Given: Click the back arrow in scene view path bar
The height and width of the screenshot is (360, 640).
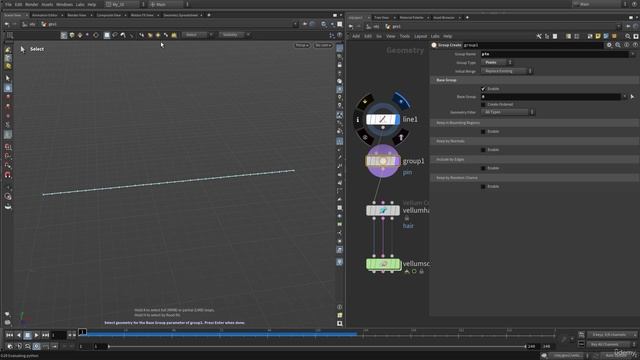Looking at the screenshot, I should 7,24.
